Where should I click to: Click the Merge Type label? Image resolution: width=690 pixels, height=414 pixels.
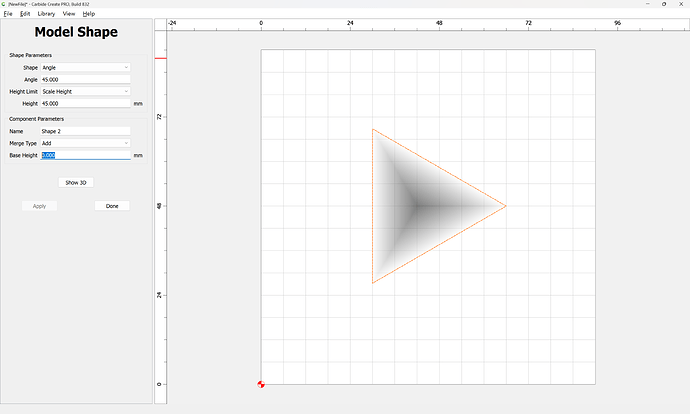[x=23, y=143]
